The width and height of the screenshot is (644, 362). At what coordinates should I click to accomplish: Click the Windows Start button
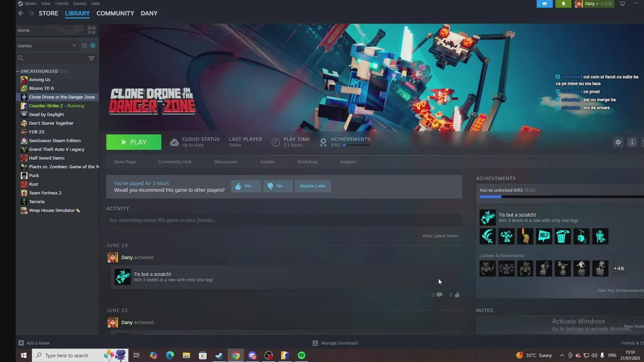pos(23,355)
